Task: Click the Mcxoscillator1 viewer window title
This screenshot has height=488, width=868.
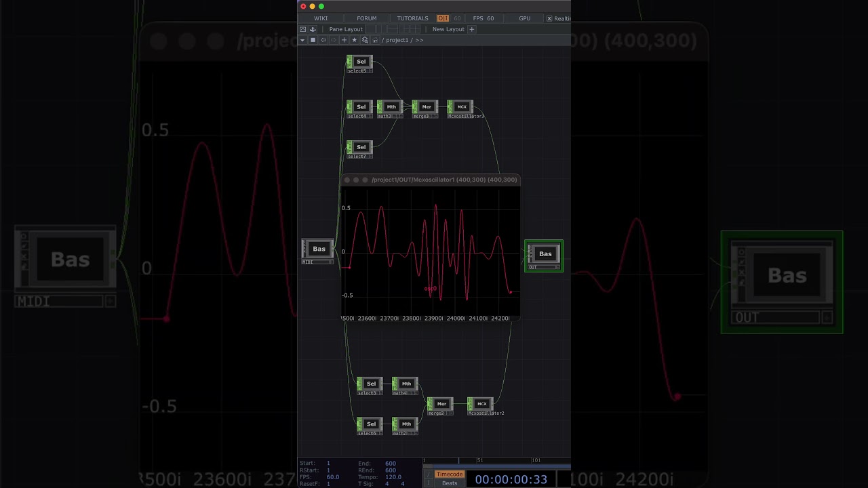Action: pyautogui.click(x=444, y=180)
